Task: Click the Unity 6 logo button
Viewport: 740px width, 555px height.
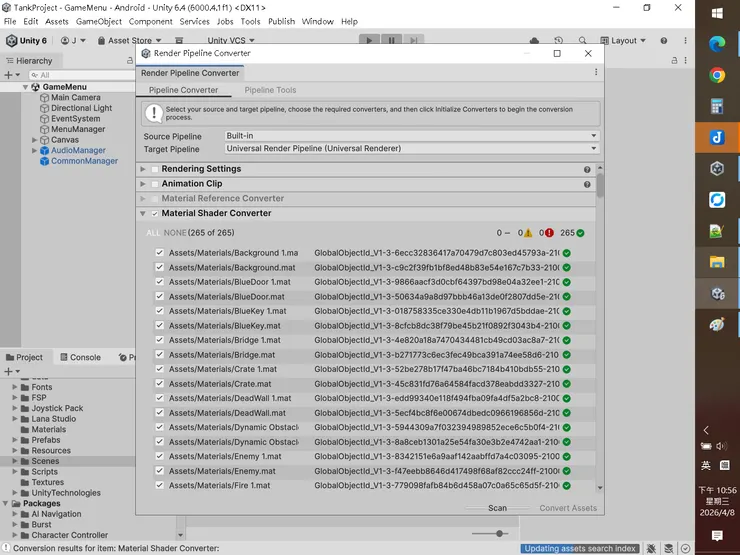Action: (26, 41)
